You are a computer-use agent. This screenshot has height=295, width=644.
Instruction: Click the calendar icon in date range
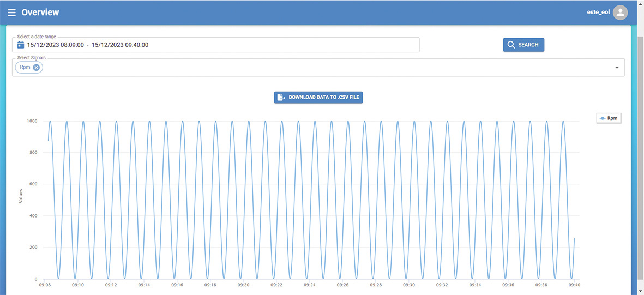click(21, 45)
